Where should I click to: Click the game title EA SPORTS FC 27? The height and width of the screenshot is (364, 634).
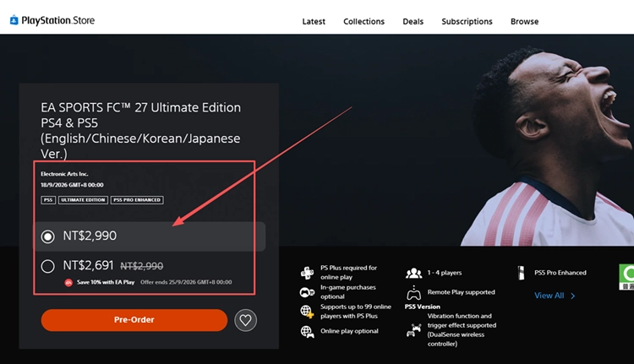point(140,131)
